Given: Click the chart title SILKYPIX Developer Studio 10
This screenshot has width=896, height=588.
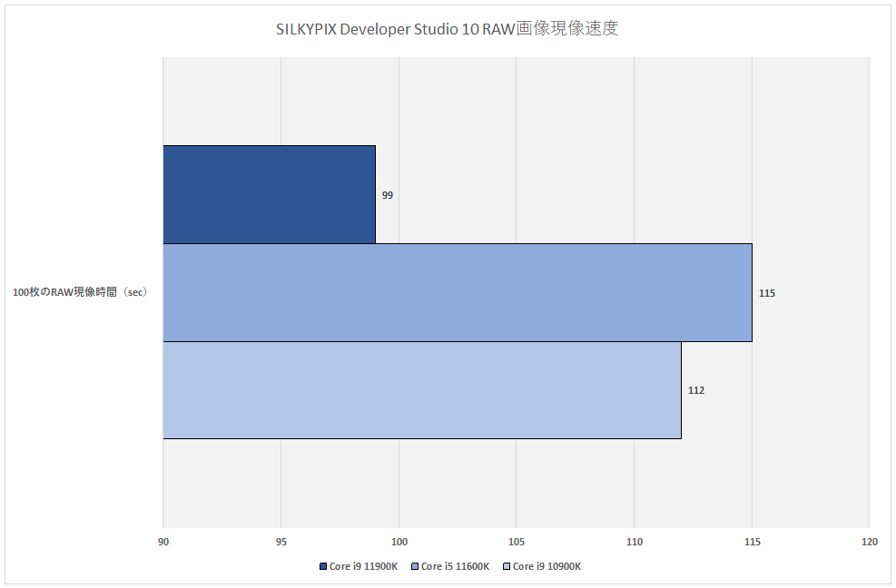Looking at the screenshot, I should coord(447,29).
